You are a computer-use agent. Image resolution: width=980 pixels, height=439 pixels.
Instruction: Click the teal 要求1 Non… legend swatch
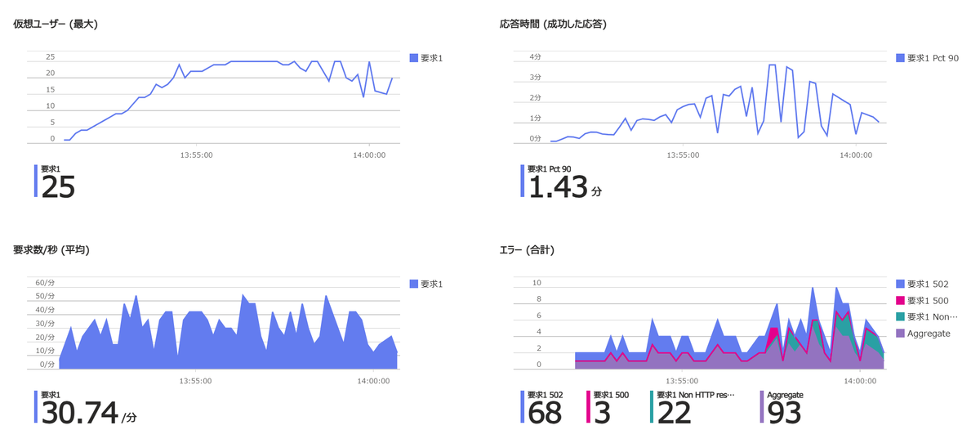[901, 317]
